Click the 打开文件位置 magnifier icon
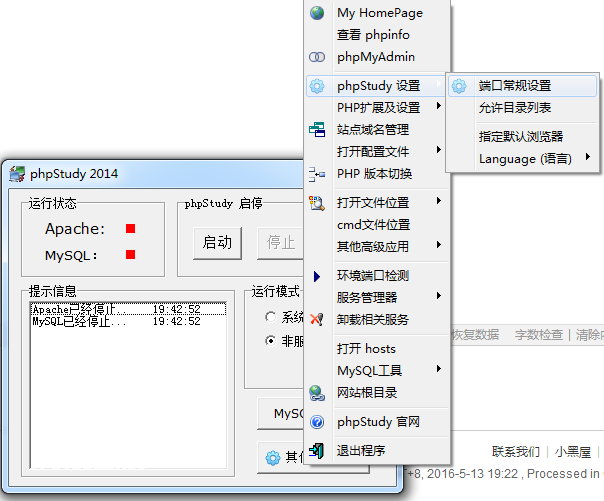 pos(317,203)
